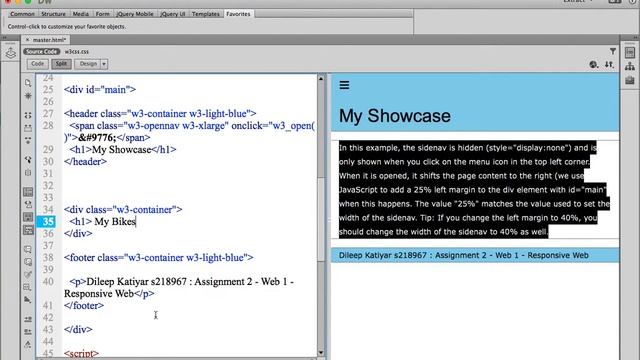Click the highlighted line number 35
Screen dimensions: 640x360
pos(46,222)
